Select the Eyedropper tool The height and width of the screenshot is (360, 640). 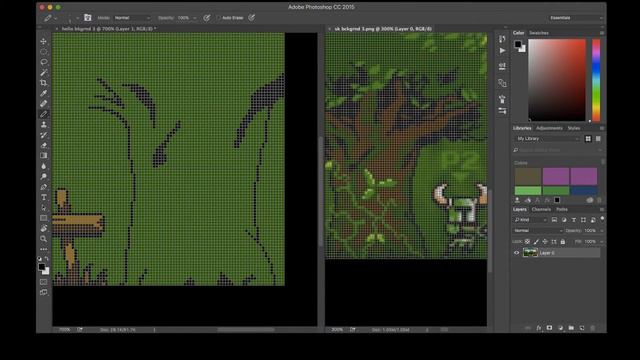(44, 93)
